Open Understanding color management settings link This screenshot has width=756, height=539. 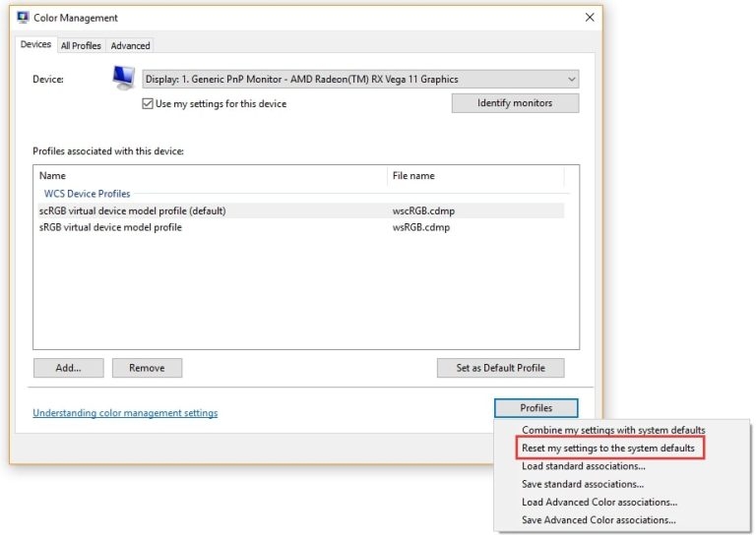coord(125,413)
